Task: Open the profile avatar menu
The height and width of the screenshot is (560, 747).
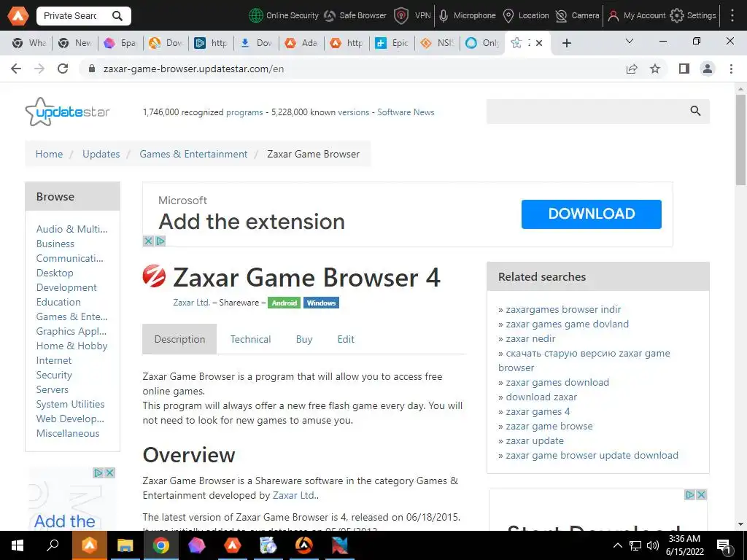Action: click(x=708, y=69)
